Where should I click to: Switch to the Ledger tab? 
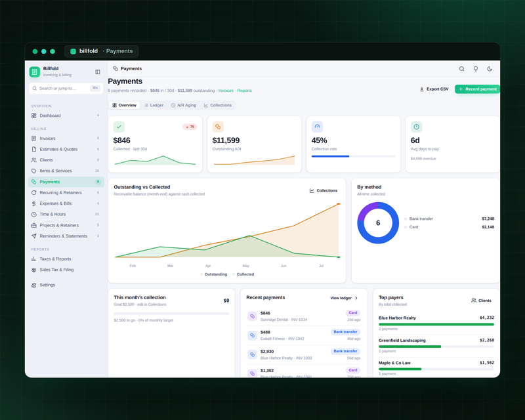pyautogui.click(x=154, y=105)
